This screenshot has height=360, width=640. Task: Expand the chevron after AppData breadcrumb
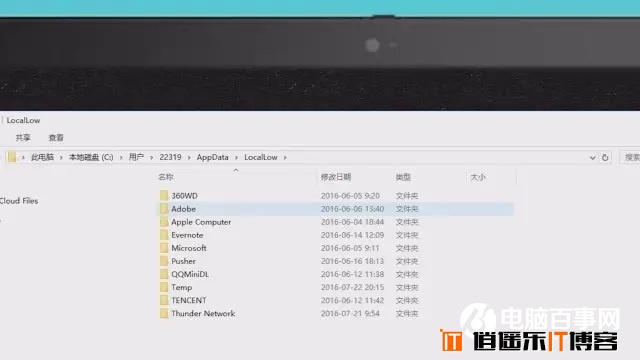(x=236, y=158)
